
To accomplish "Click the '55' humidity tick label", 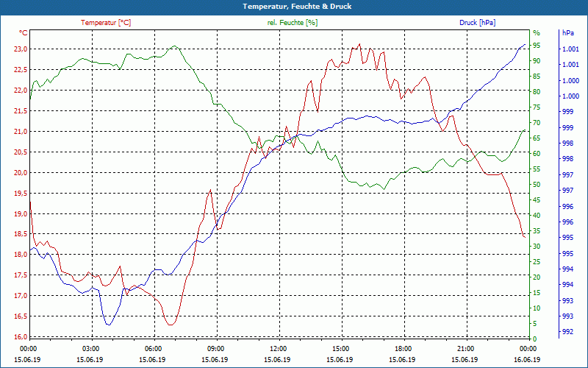I will tap(537, 169).
